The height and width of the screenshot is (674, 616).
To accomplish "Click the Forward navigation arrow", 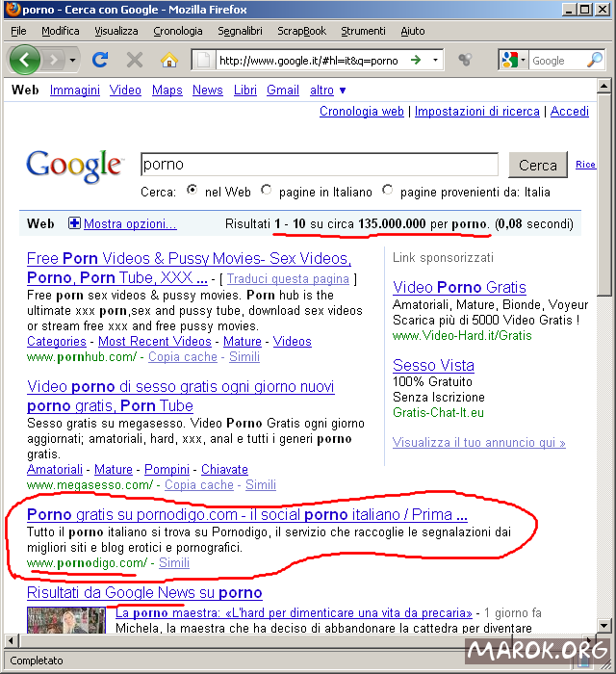I will click(x=54, y=60).
